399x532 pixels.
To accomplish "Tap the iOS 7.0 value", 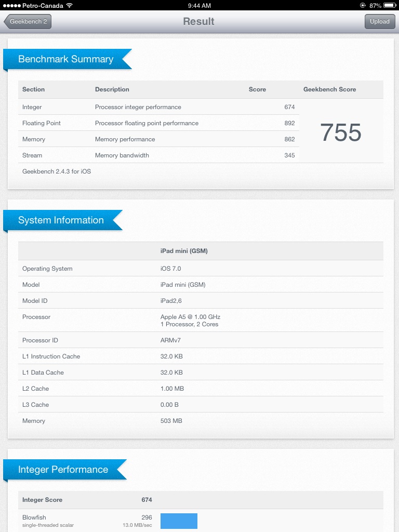I will (x=170, y=269).
